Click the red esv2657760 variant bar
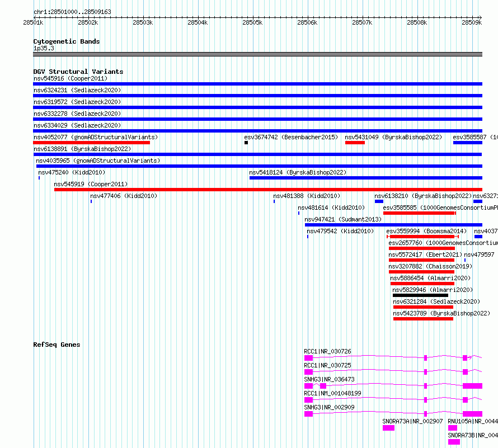This screenshot has width=498, height=448. click(422, 248)
